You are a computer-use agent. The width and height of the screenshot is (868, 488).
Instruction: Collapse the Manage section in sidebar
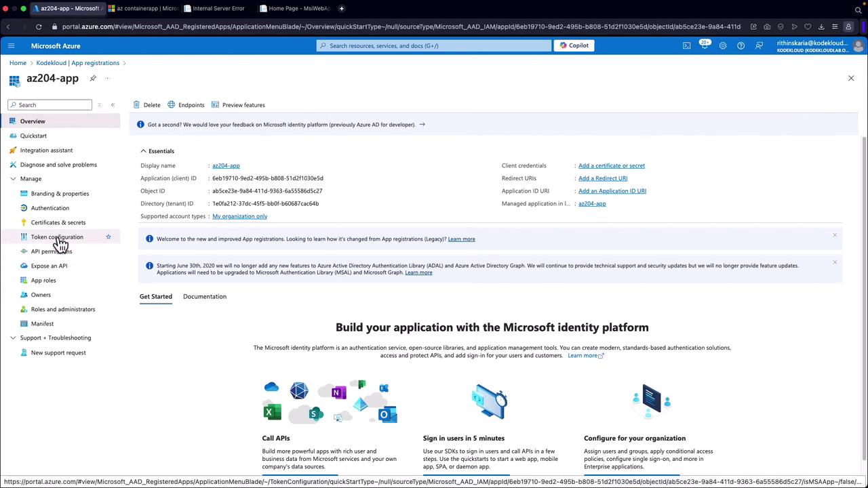click(13, 179)
